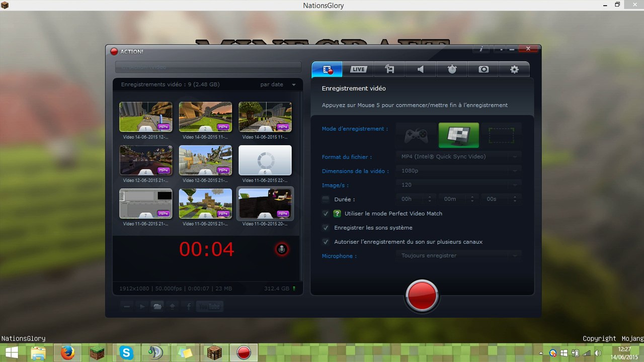
Task: Open the system volume speaker icon
Action: coord(597,353)
